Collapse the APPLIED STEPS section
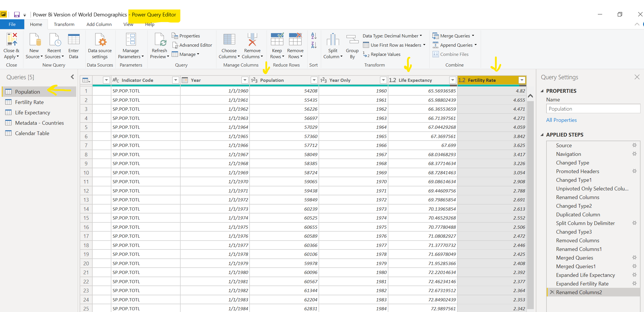The image size is (644, 312). 542,135
